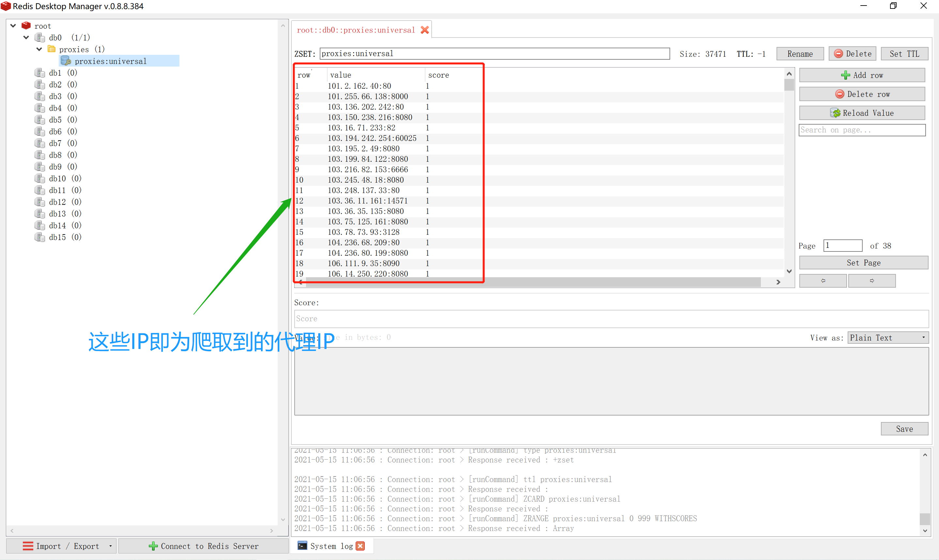Click the Add row button
Screen dimensions: 939x560
click(x=862, y=75)
